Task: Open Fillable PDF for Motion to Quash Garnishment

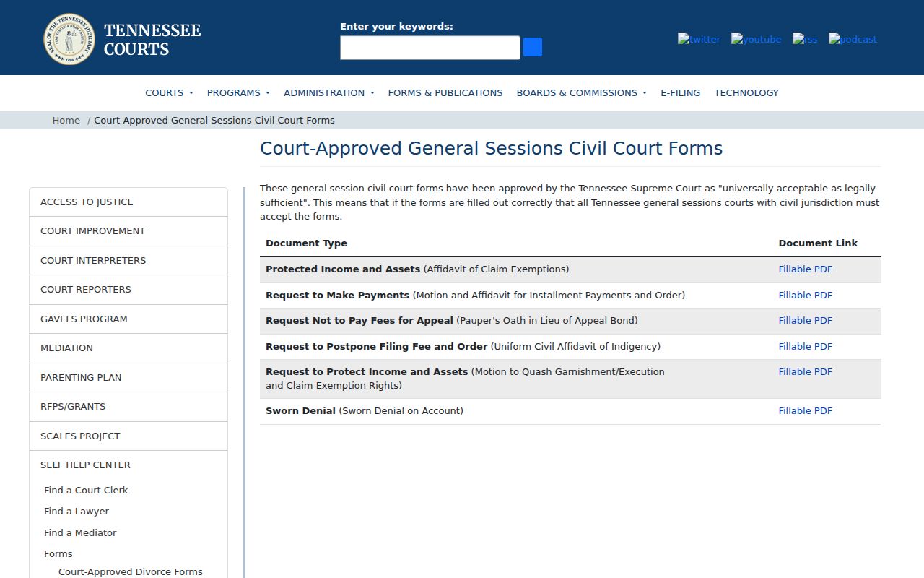Action: [x=805, y=371]
